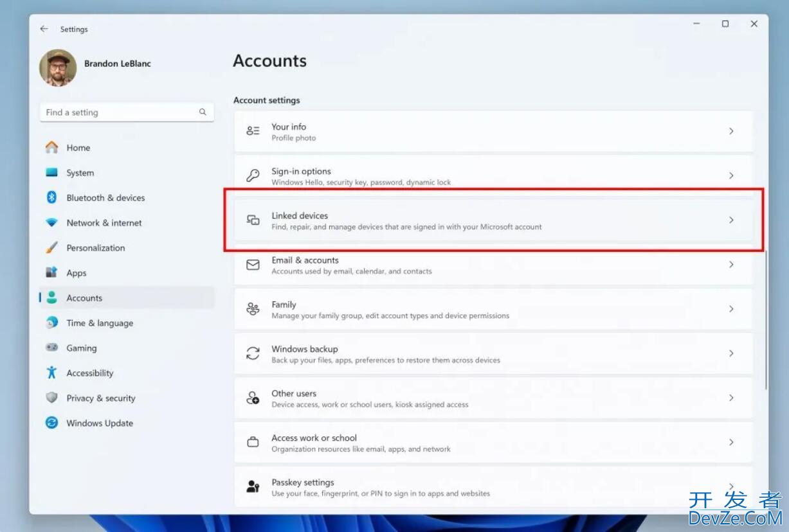Image resolution: width=789 pixels, height=532 pixels.
Task: Click the Access work or school briefcase icon
Action: 253,442
